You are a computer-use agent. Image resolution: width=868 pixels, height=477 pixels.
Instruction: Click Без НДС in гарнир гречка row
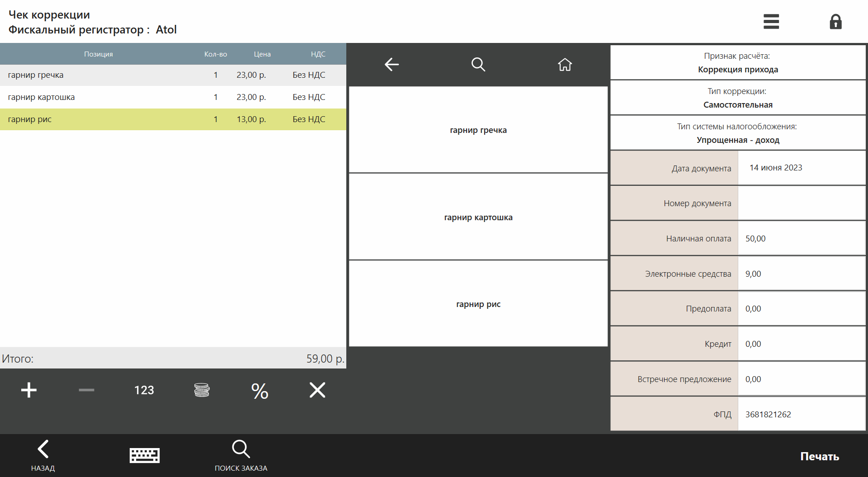[309, 75]
